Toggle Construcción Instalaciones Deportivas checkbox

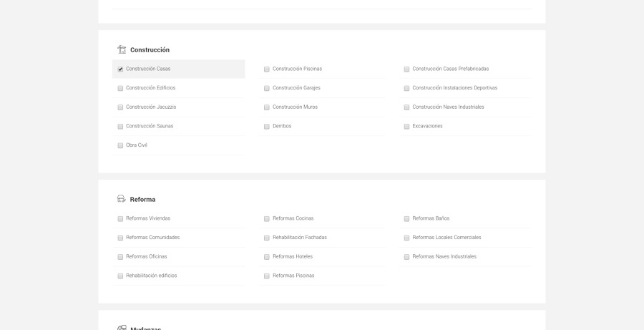coord(406,88)
